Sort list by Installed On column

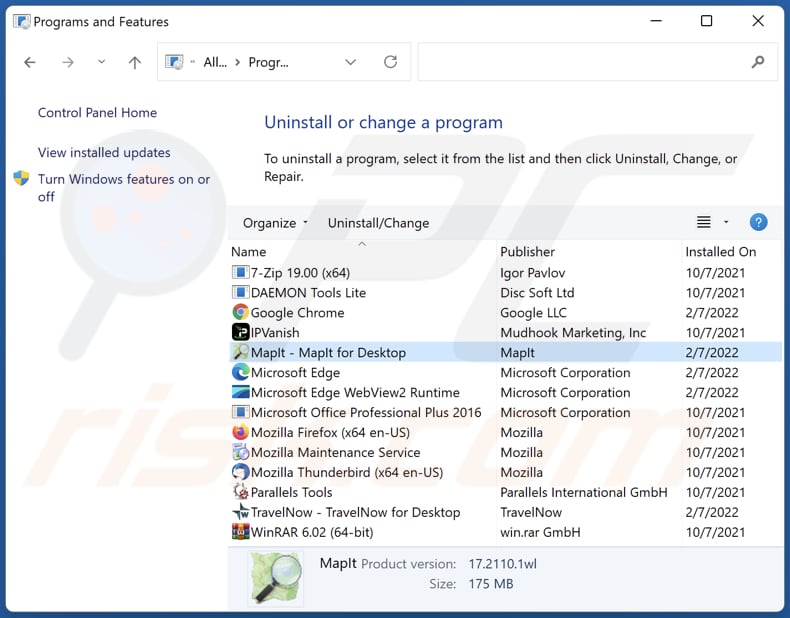pyautogui.click(x=720, y=252)
